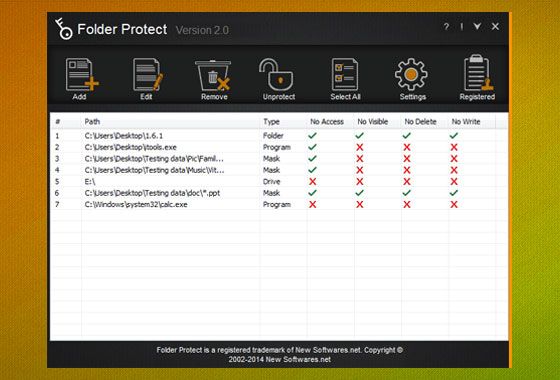Select the calc.exe path row
Image resolution: width=560 pixels, height=380 pixels.
tap(279, 204)
